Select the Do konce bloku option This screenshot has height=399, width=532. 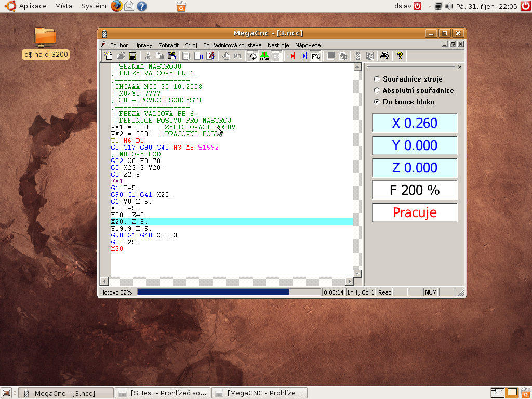[x=377, y=102]
